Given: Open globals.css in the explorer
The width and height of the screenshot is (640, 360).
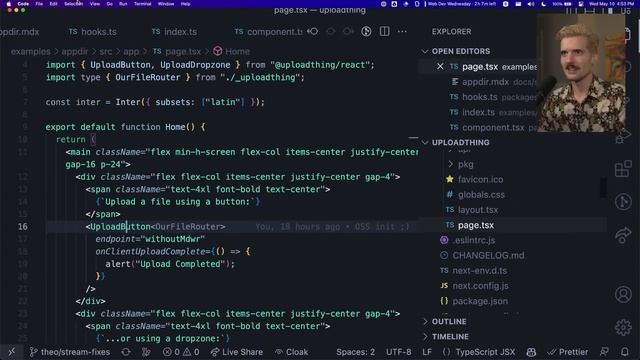Looking at the screenshot, I should 481,195.
